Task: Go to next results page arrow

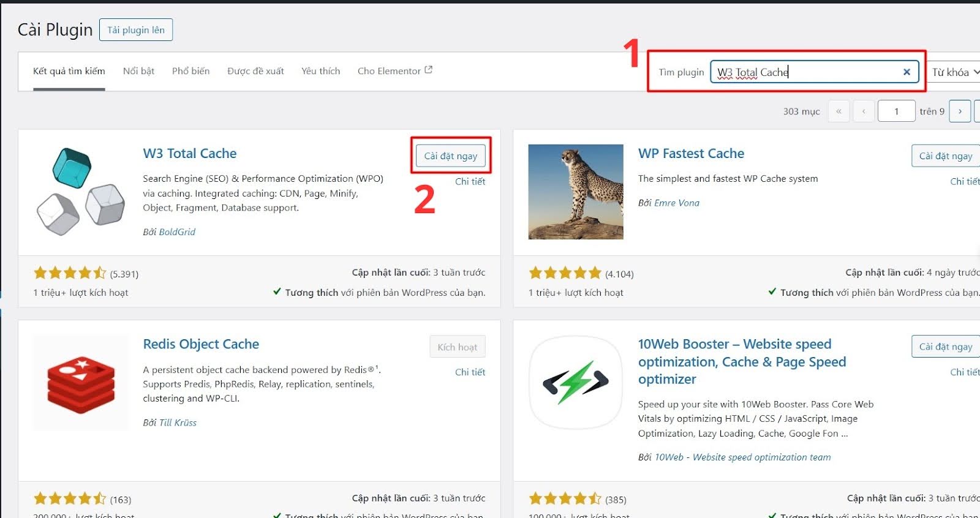Action: (960, 111)
